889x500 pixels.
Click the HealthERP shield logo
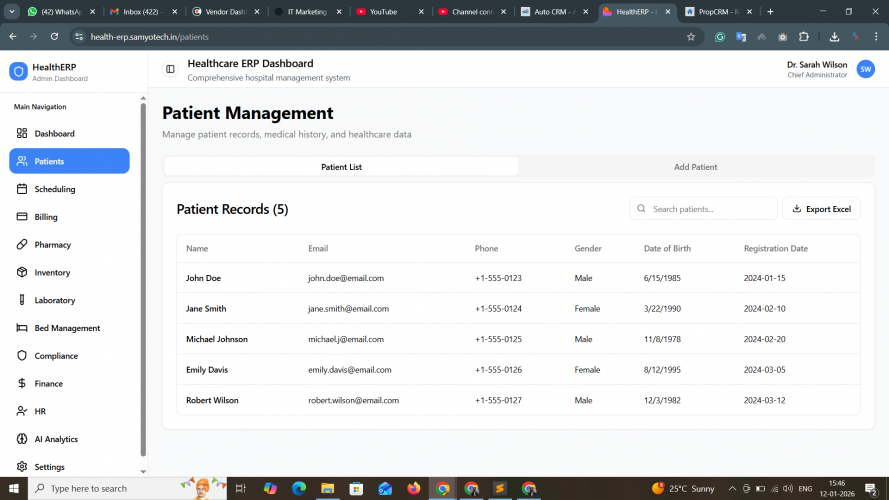[18, 71]
